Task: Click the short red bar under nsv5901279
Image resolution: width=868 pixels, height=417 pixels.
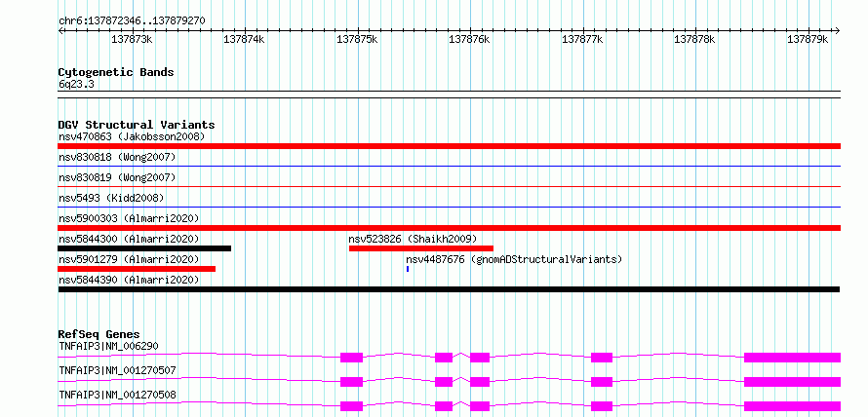Action: point(137,269)
